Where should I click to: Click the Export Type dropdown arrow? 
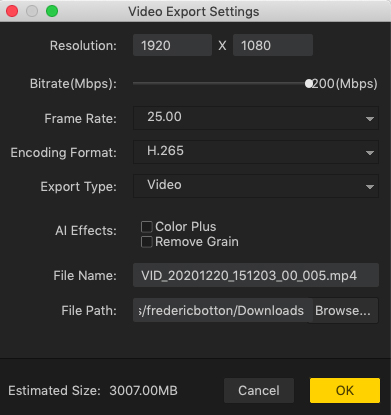[x=369, y=187]
